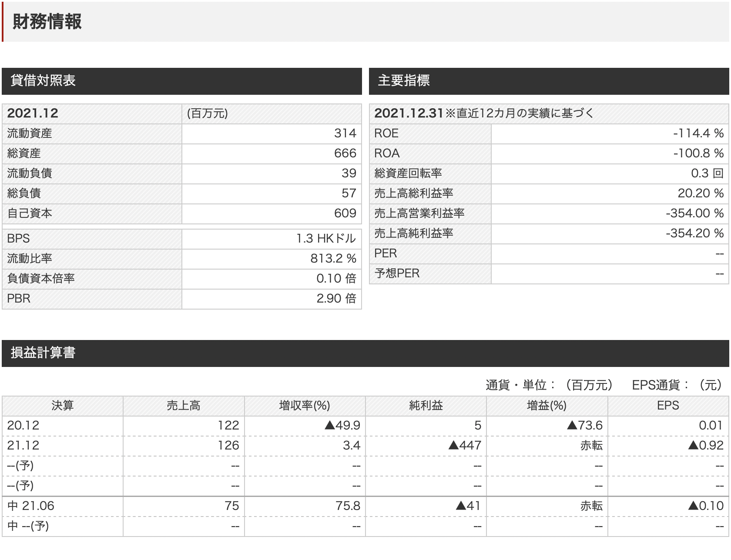731x560 pixels.
Task: Click the 流動負債 value 39
Action: pyautogui.click(x=349, y=173)
